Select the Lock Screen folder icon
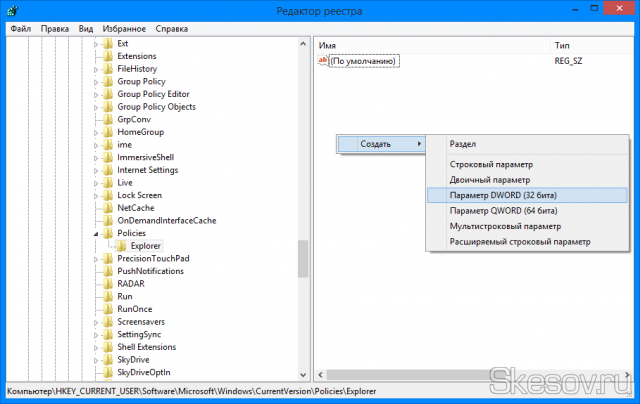640x404 pixels. 108,195
